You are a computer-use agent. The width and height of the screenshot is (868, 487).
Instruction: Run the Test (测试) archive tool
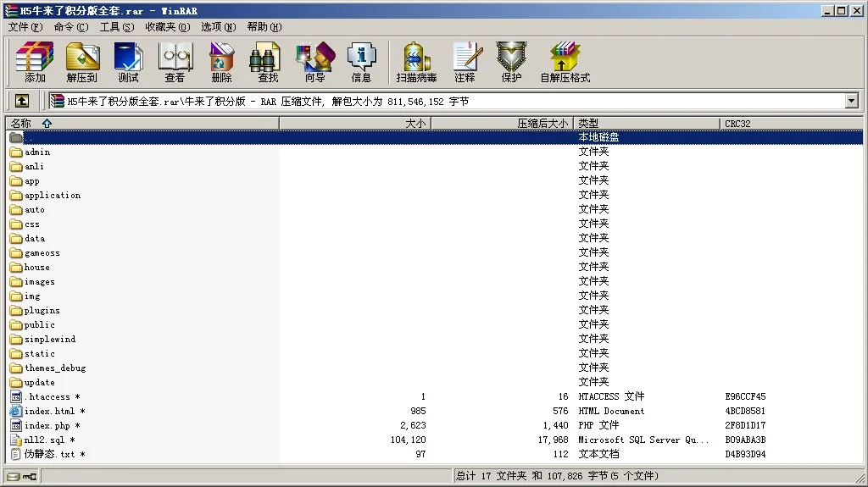click(x=128, y=62)
